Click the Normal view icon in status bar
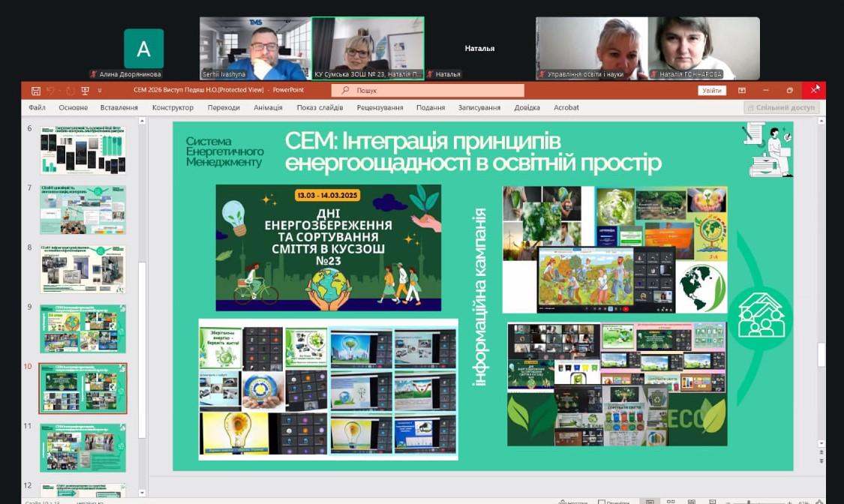The width and height of the screenshot is (844, 504). point(650,501)
